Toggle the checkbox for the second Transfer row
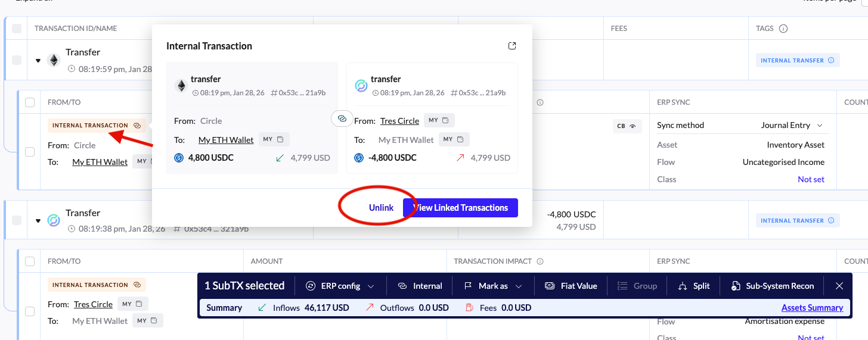This screenshot has height=340, width=868. pos(17,220)
